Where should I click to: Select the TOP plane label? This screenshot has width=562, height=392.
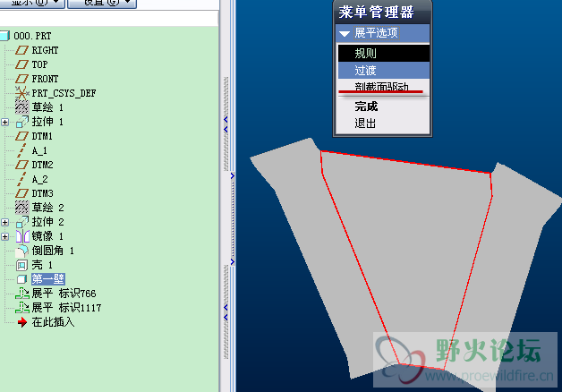(39, 64)
